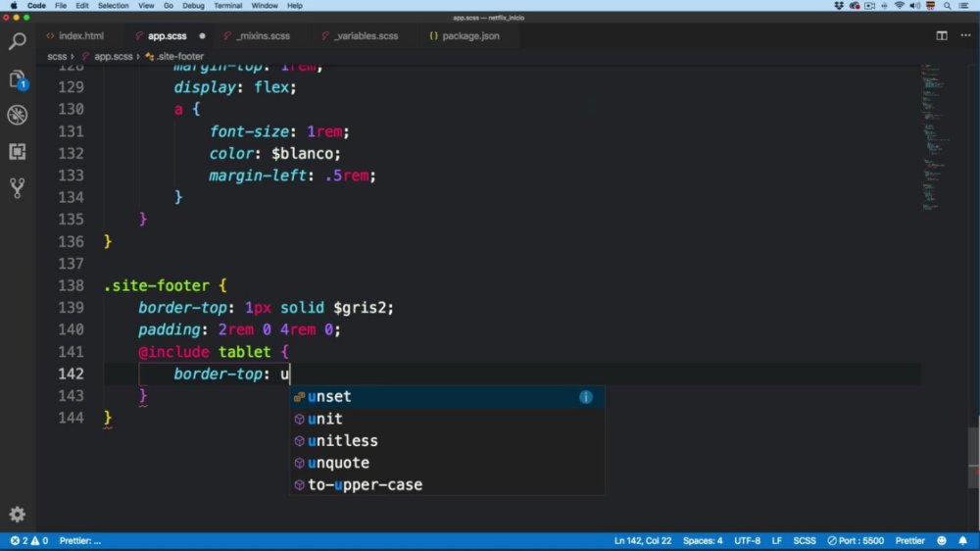The width and height of the screenshot is (980, 551).
Task: Open the Help menu
Action: click(x=294, y=6)
